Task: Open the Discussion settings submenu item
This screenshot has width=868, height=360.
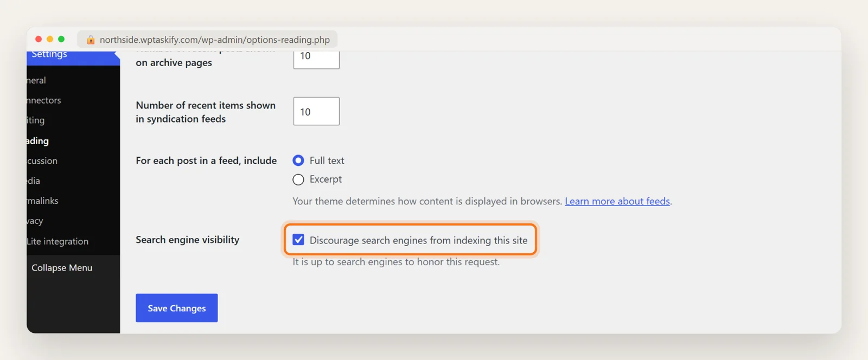Action: [x=42, y=161]
